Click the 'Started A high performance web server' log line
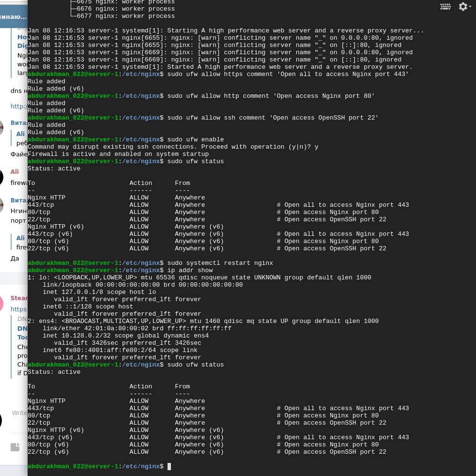The width and height of the screenshot is (476, 476). tap(220, 67)
